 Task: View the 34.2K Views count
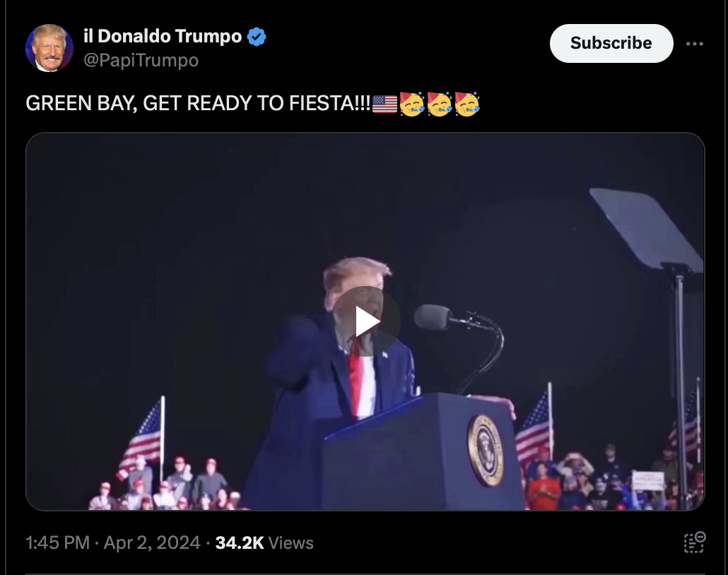(x=264, y=543)
